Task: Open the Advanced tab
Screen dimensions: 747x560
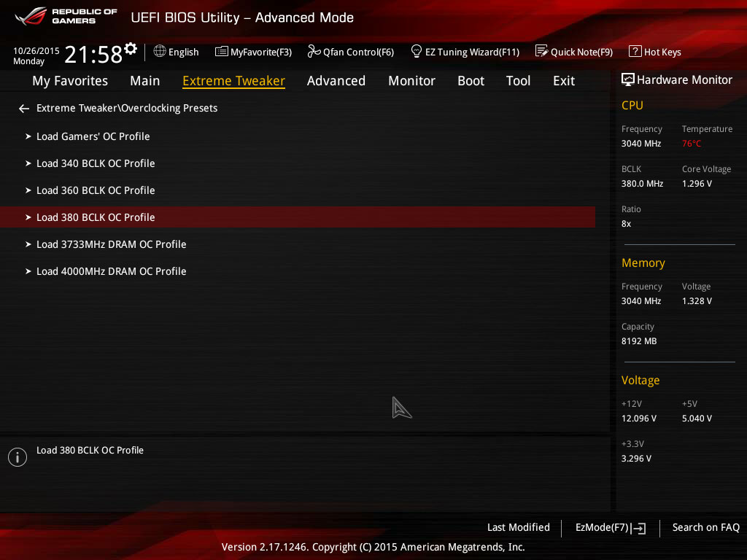Action: click(x=336, y=81)
